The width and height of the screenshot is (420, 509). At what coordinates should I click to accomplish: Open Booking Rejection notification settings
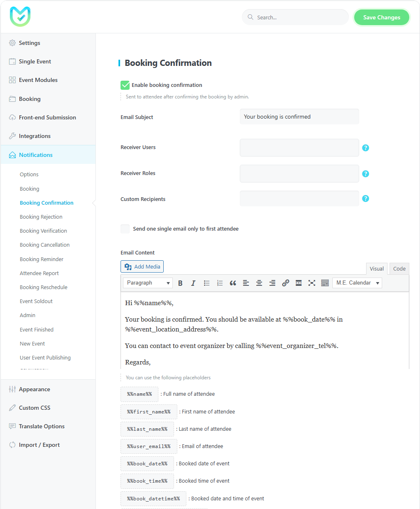(x=41, y=217)
